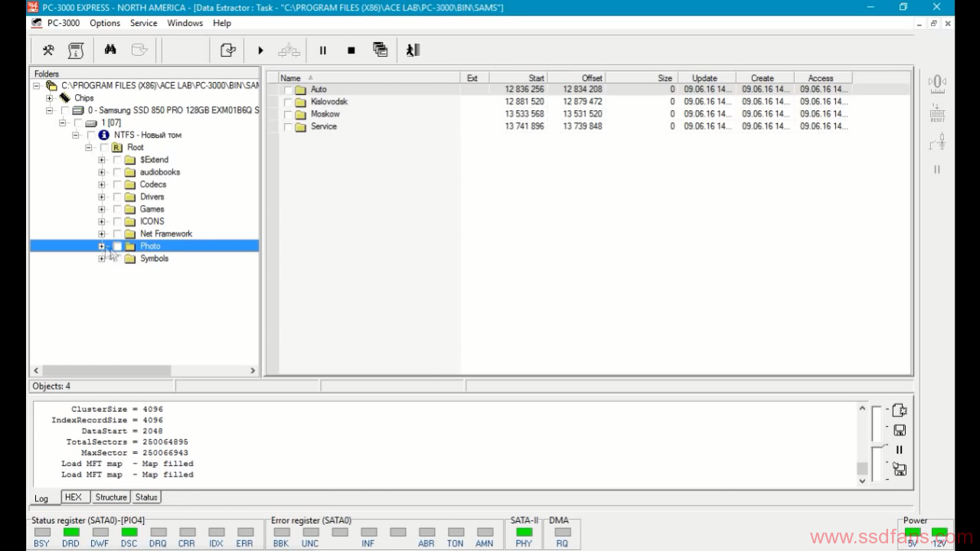
Task: Expand the Net Framework folder node
Action: click(x=101, y=233)
